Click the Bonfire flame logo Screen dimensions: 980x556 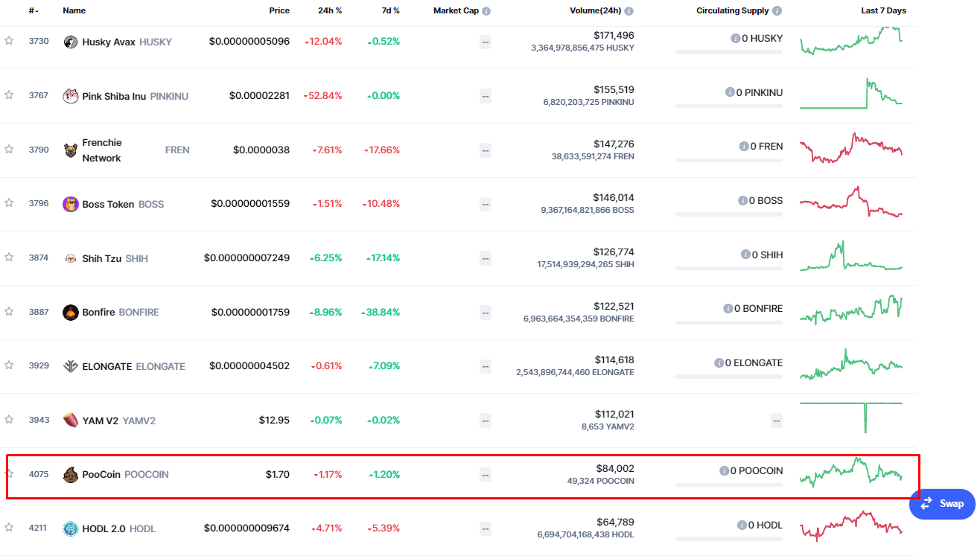tap(71, 312)
